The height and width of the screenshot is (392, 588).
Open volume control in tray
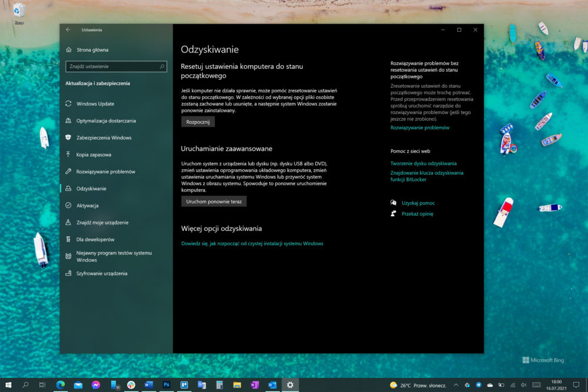coord(524,385)
